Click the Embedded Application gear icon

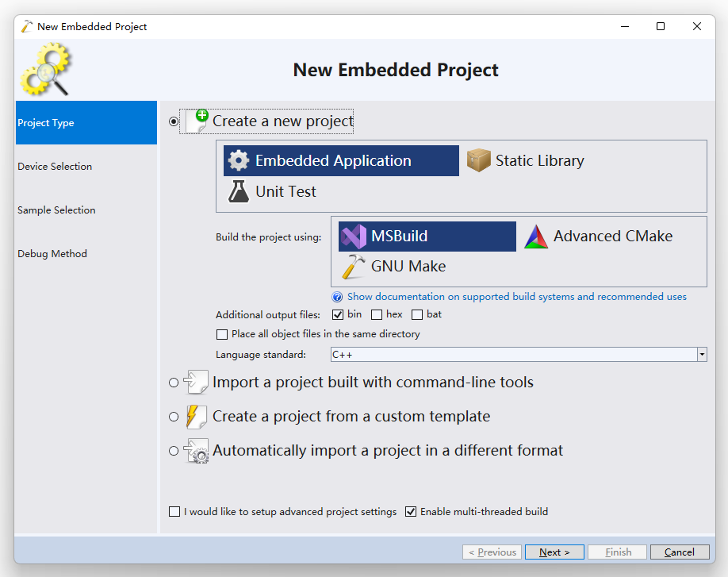(x=239, y=161)
